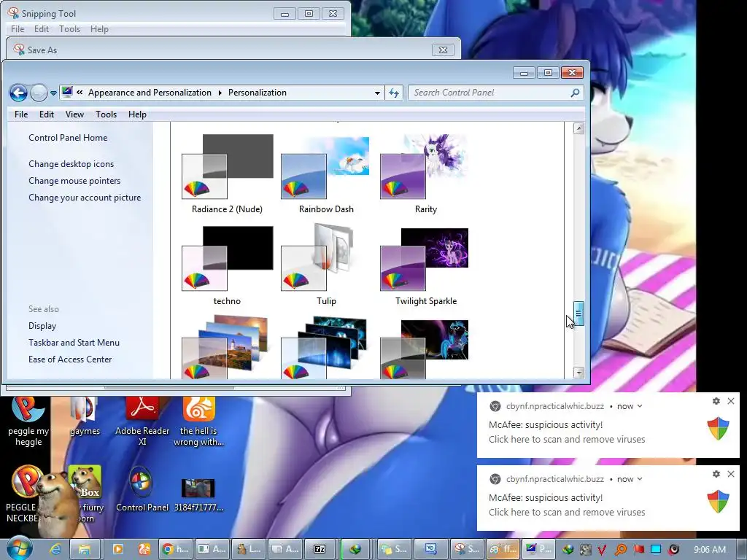Open peggle my heggle desktop icon
Screen dimensions: 747x560
[x=28, y=421]
